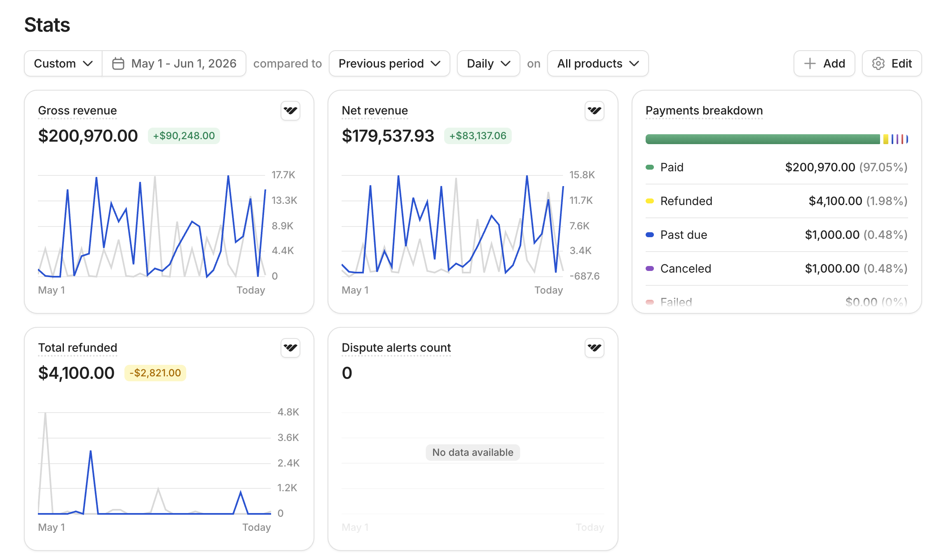Click the Net revenue title

[375, 110]
